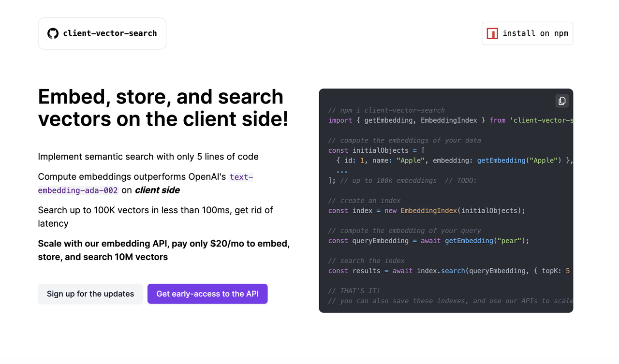Screen dimensions: 619x364
Task: Click the npm logo icon
Action: 492,33
